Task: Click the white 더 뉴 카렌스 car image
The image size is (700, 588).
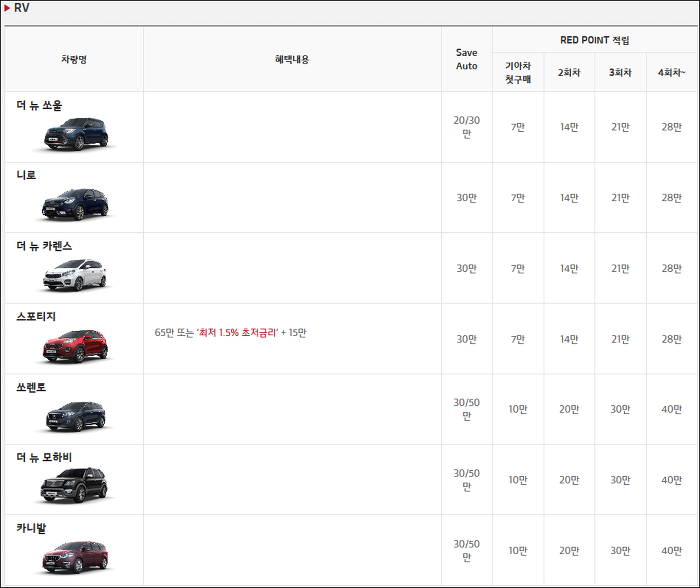Action: point(75,275)
